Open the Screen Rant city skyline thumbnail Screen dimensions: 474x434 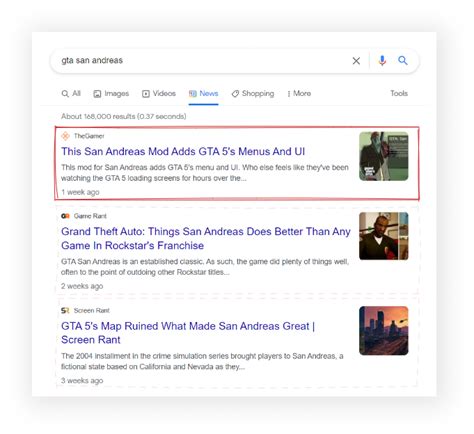click(x=384, y=331)
